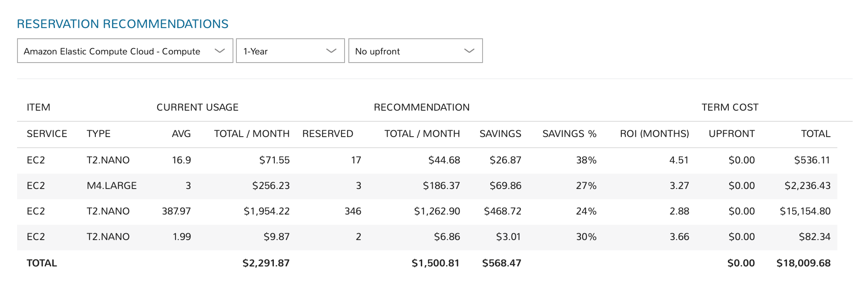Click the $9.87 current monthly total cell
This screenshot has width=868, height=292.
point(276,237)
